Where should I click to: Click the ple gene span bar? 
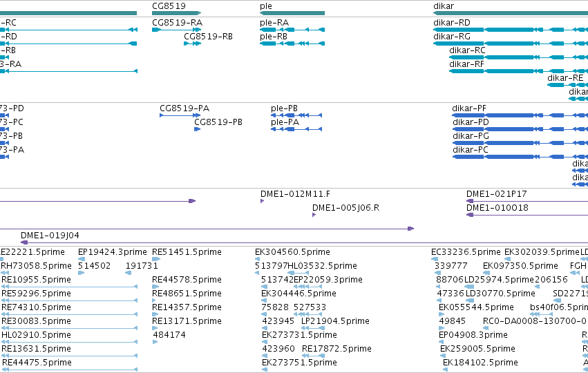tap(292, 13)
